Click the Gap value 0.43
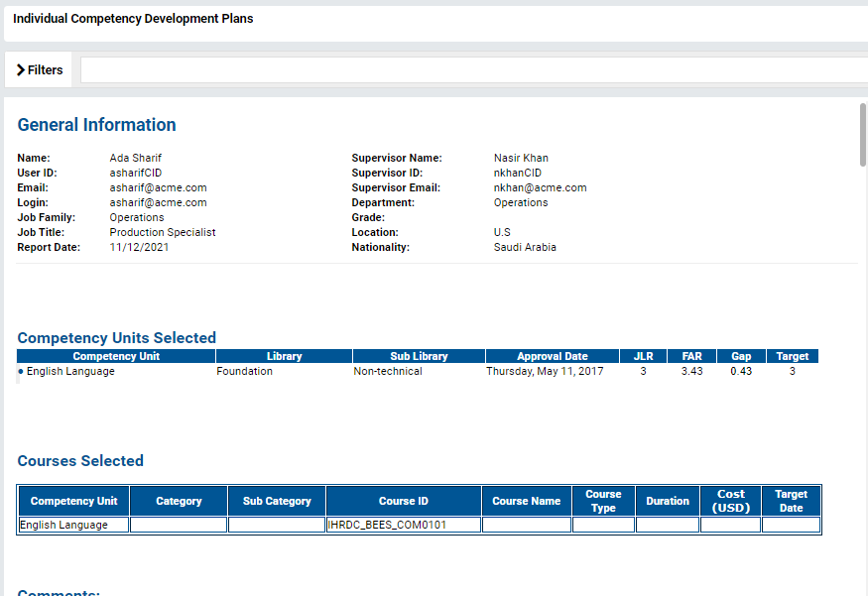 point(741,371)
